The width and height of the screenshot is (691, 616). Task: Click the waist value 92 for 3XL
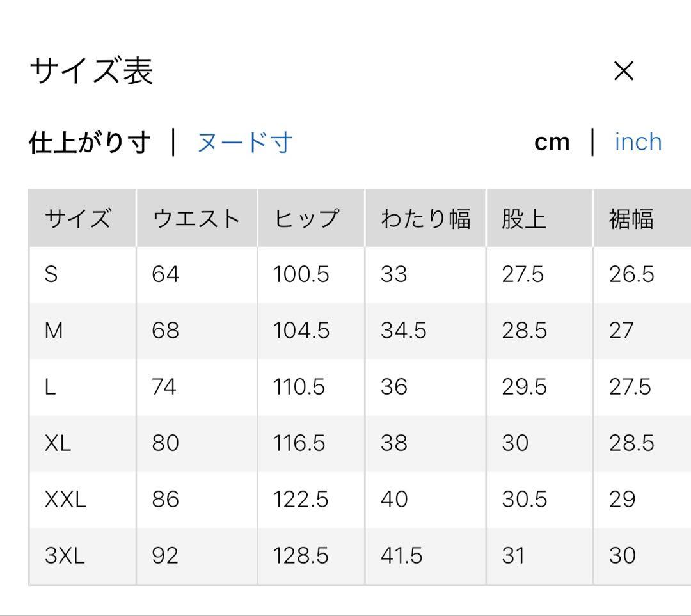pyautogui.click(x=165, y=556)
